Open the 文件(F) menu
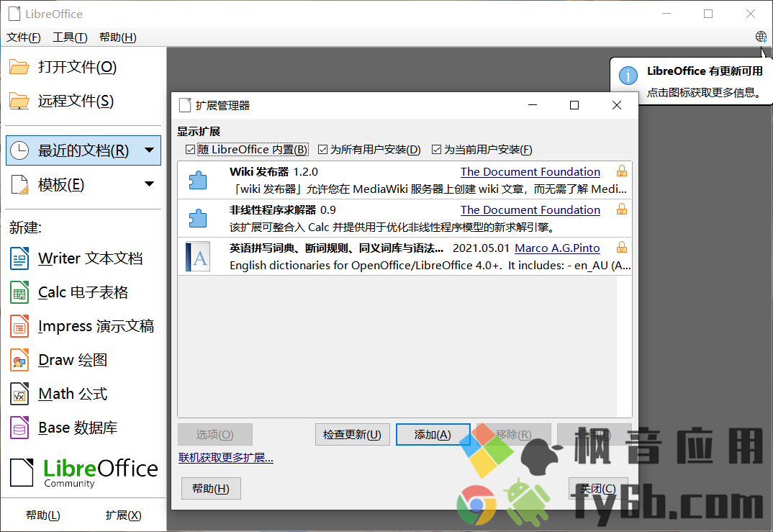 [x=23, y=37]
